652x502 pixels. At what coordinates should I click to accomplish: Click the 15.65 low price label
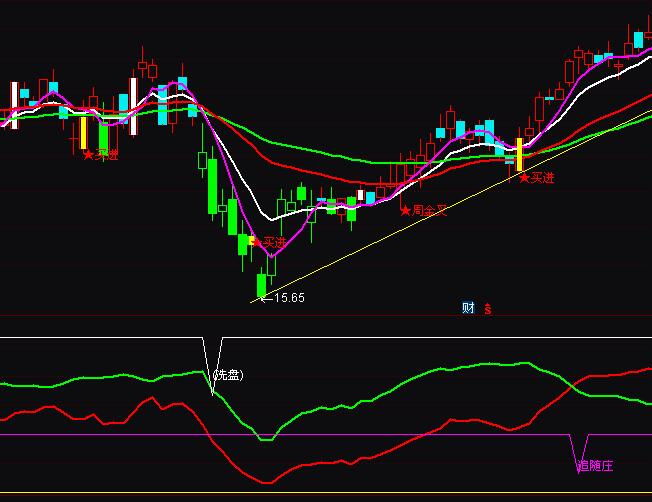tap(288, 298)
